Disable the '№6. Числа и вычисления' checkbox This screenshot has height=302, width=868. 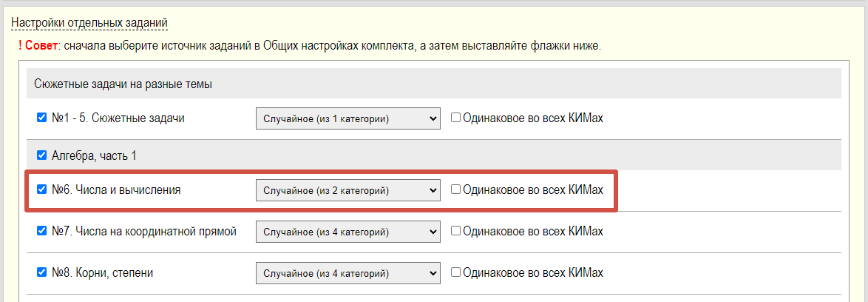(42, 189)
